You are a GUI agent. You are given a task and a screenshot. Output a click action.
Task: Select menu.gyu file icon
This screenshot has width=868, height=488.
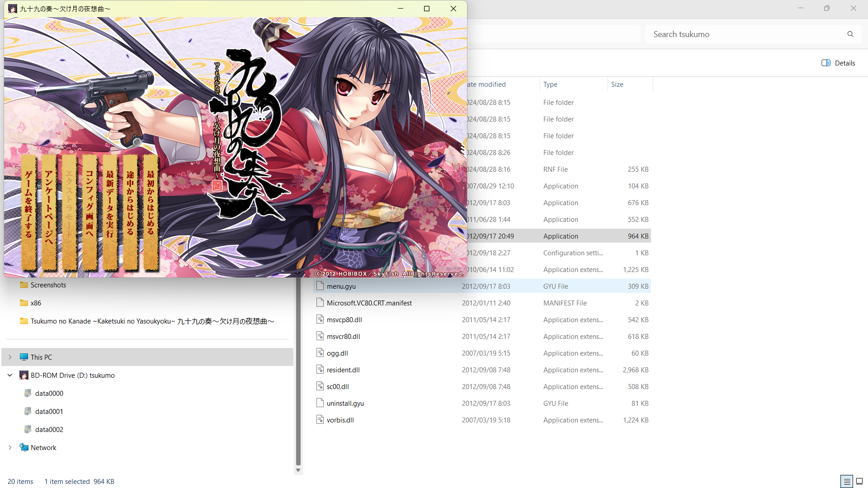(x=320, y=286)
